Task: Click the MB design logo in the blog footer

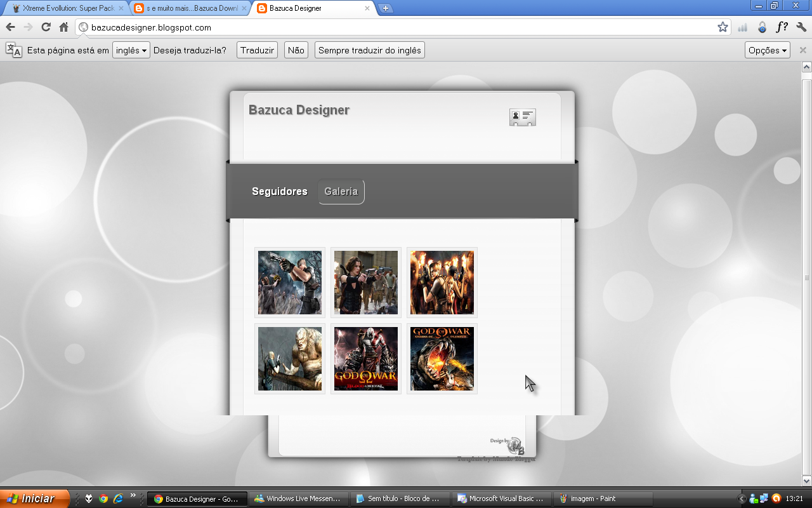Action: [x=514, y=446]
